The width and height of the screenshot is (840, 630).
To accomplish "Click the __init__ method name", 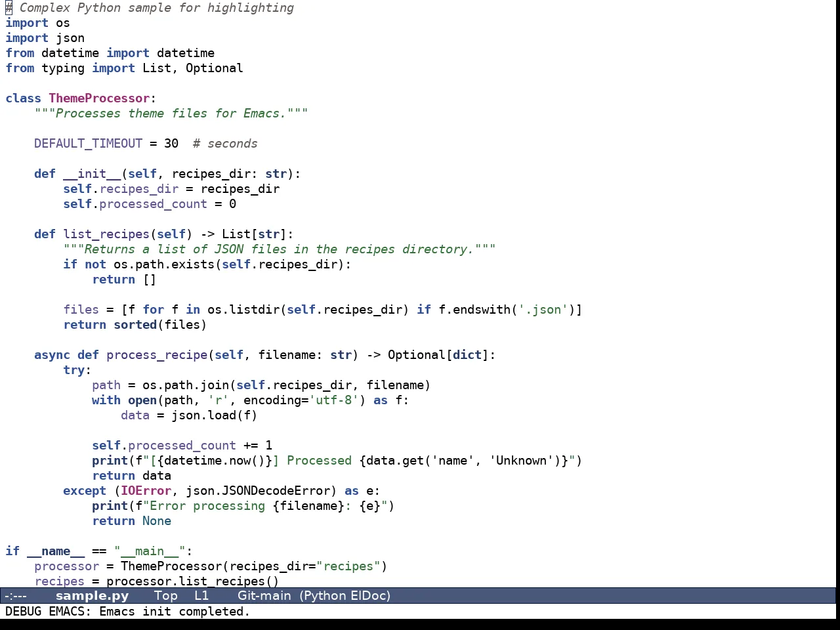I will (x=92, y=174).
